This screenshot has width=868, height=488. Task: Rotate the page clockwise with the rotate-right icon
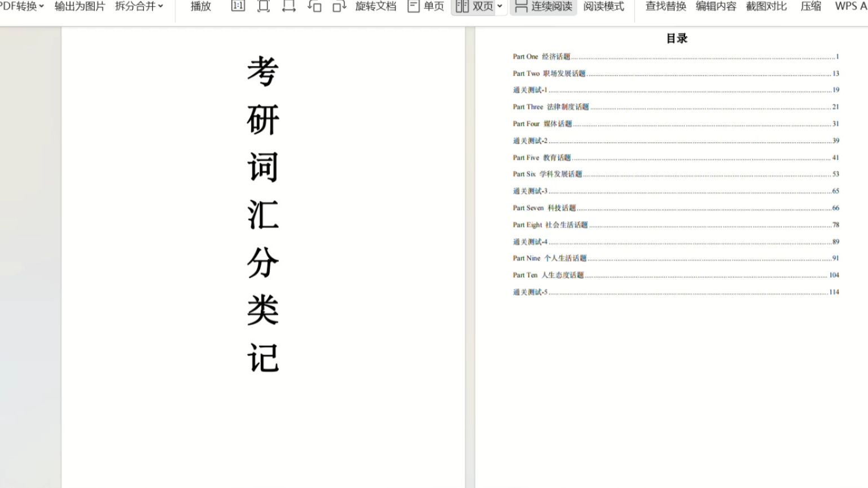pyautogui.click(x=339, y=6)
